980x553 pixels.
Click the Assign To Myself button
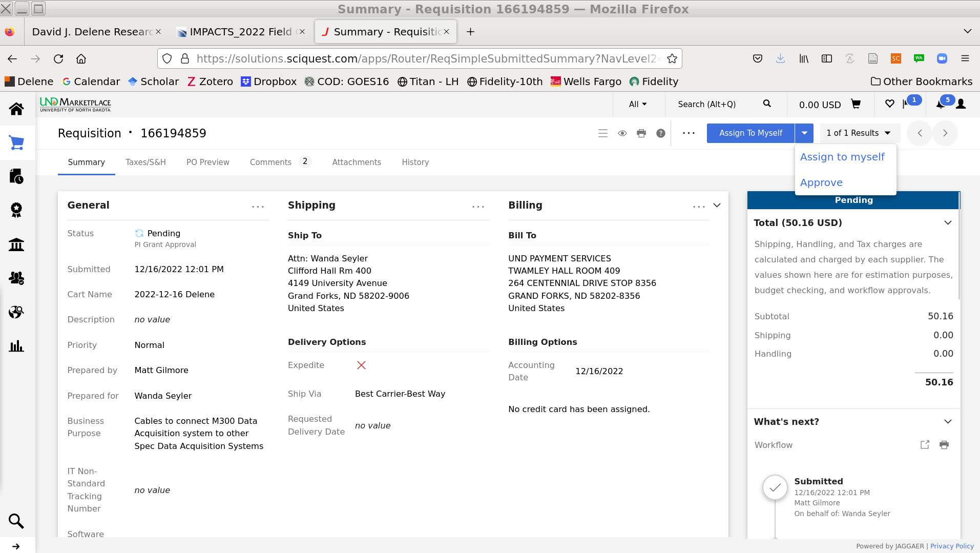[750, 133]
